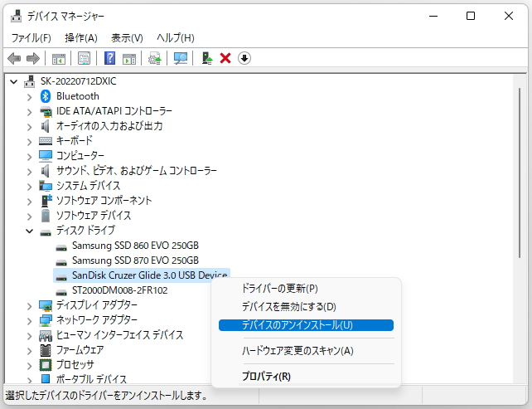
Task: Open the 表示(V) menu
Action: [127, 37]
